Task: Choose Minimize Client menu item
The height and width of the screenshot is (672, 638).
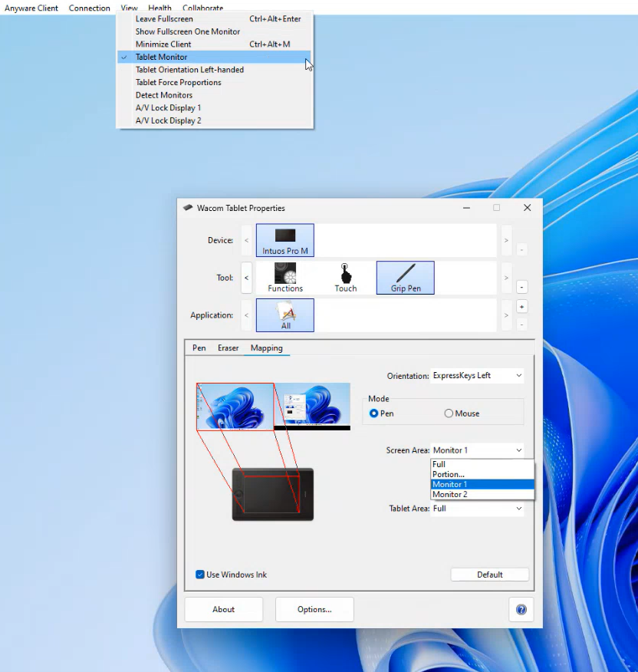Action: 214,44
